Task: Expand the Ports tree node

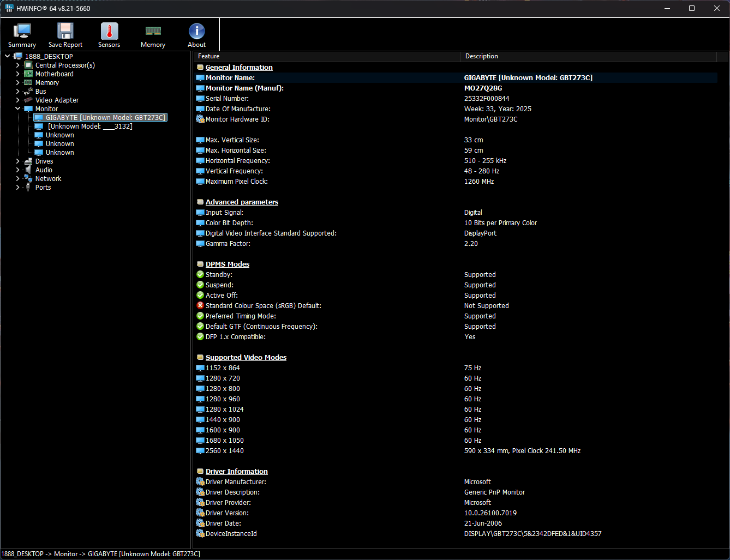Action: coord(17,187)
